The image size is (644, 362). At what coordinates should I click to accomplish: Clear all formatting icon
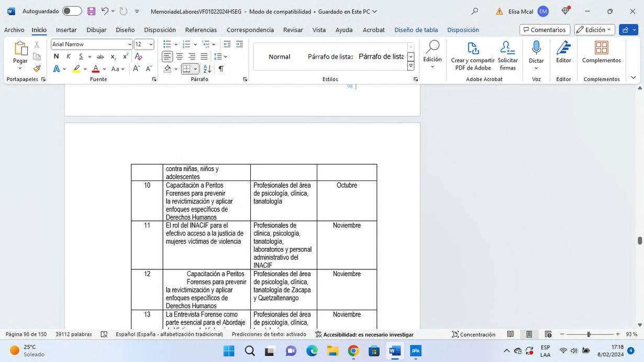point(139,56)
